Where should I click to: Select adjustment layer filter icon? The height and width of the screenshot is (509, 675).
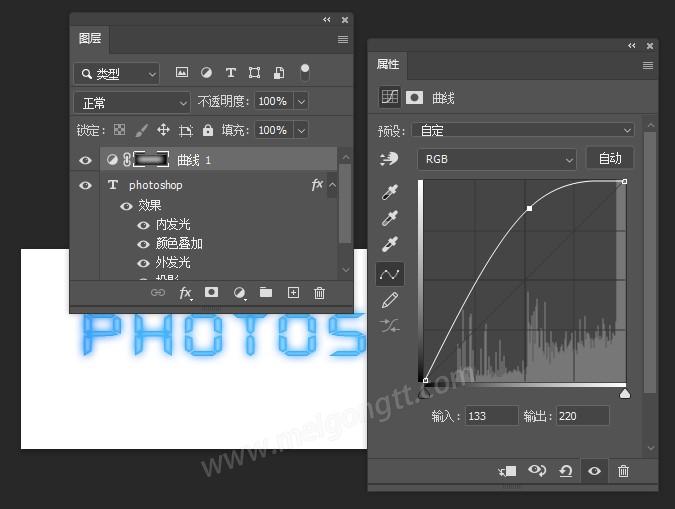206,72
